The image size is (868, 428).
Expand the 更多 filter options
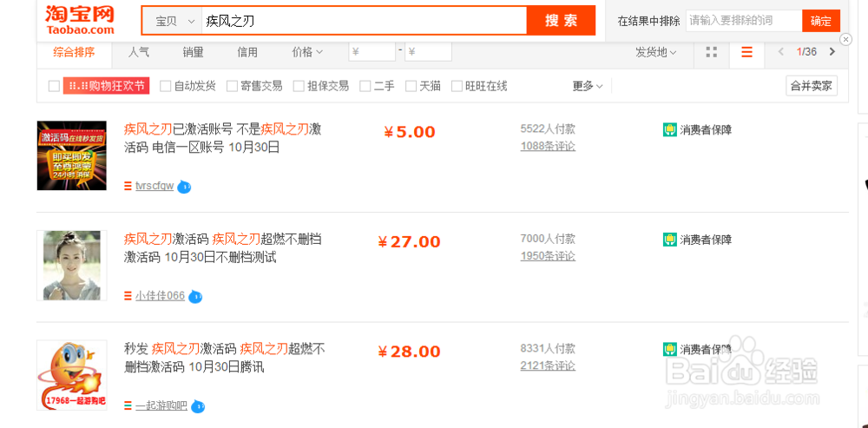tap(588, 86)
